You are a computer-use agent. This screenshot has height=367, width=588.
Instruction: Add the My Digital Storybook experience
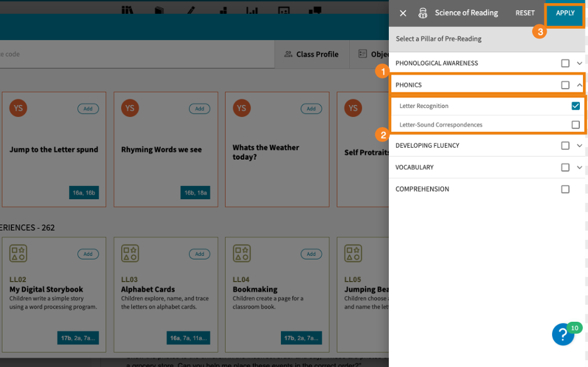click(x=88, y=254)
